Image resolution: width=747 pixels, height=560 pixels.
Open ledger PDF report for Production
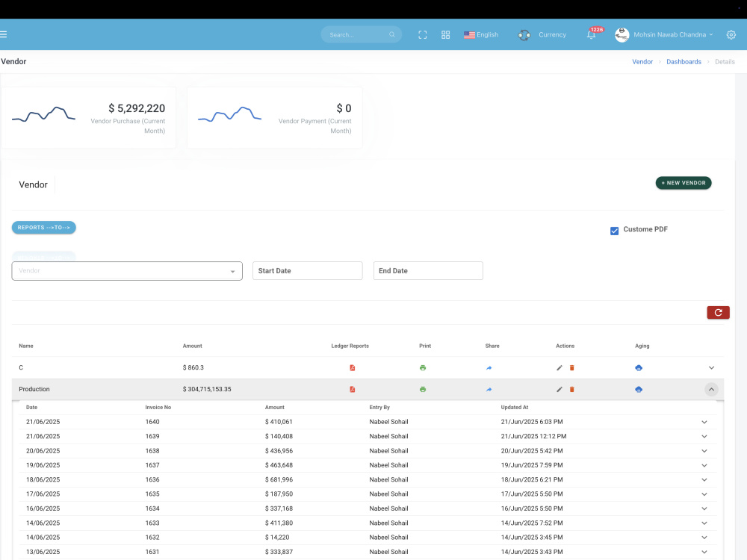353,390
